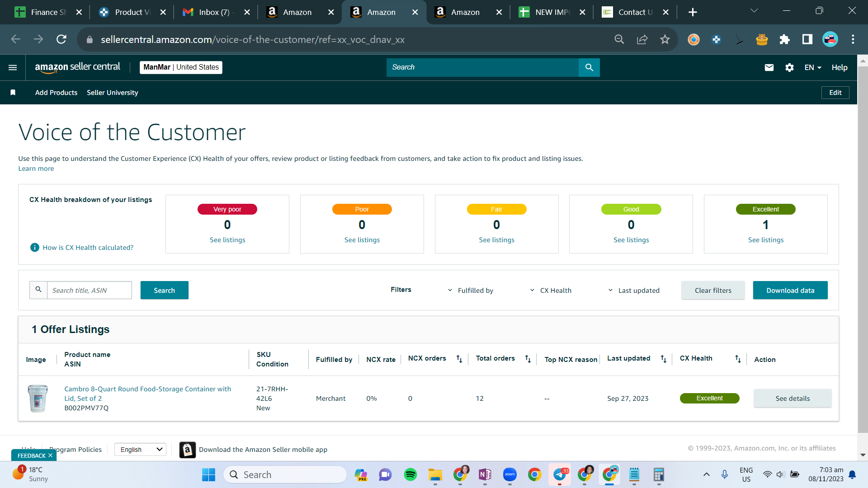Go back to the previous page
Screen dimensions: 868x488
click(x=16, y=39)
